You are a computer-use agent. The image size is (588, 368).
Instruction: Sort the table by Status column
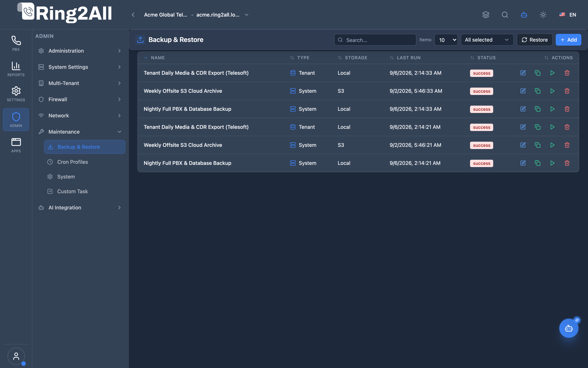[483, 58]
